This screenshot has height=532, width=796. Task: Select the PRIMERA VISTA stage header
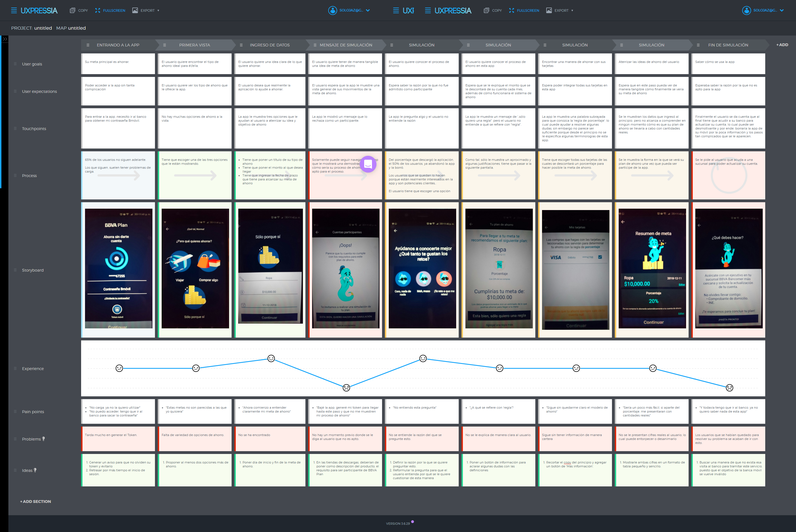click(194, 45)
